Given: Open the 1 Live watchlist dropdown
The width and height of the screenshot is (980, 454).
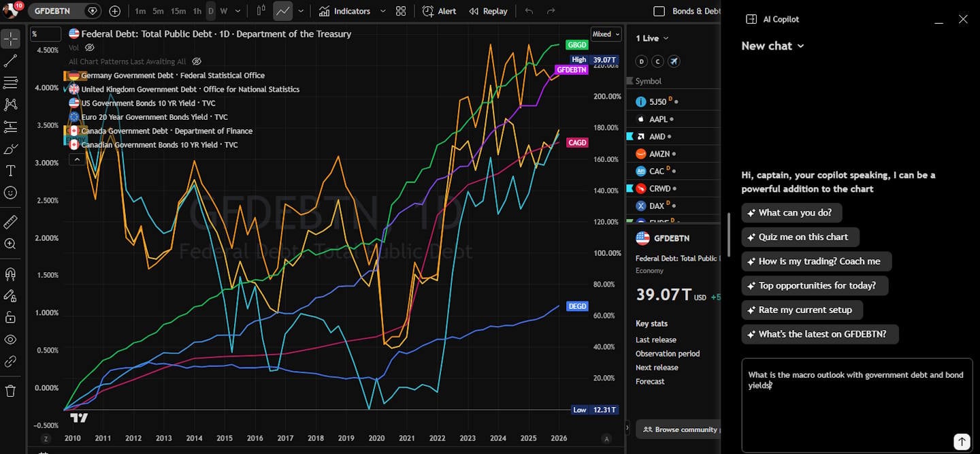Looking at the screenshot, I should [652, 38].
